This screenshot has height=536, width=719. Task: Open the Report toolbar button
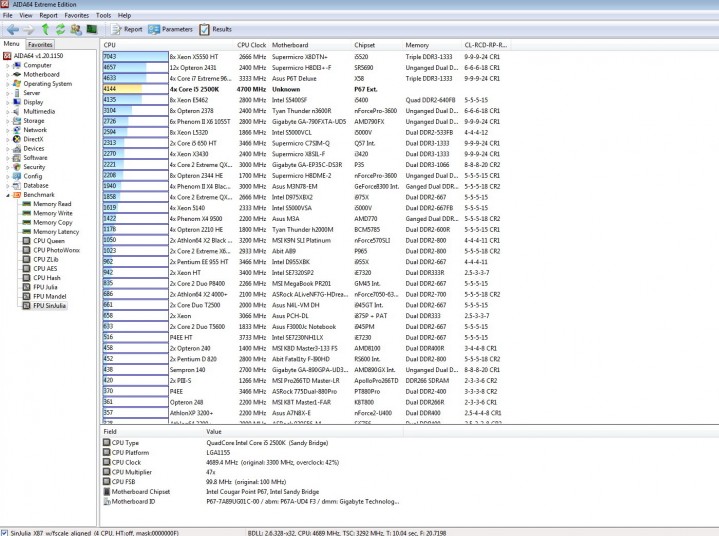tap(127, 29)
